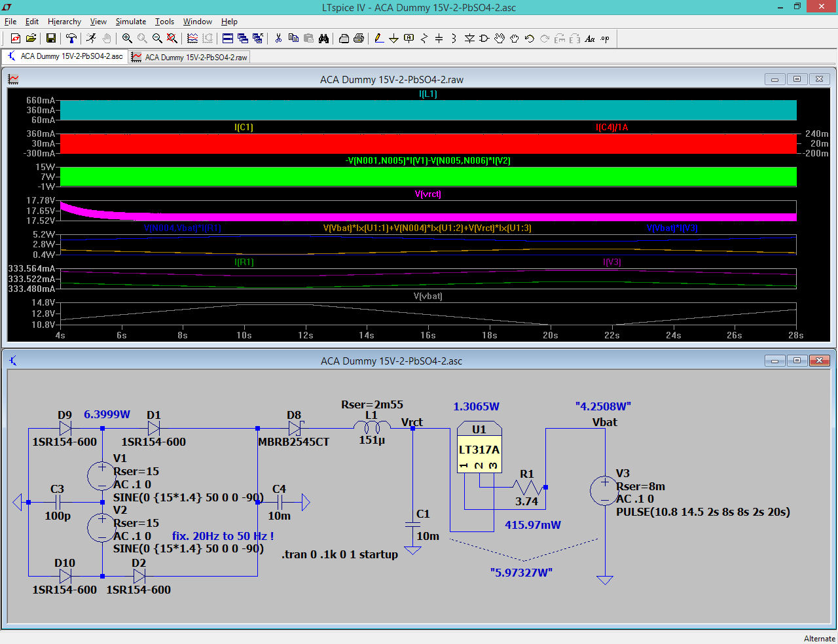Click the Copy icon in toolbar
The width and height of the screenshot is (838, 644).
[293, 39]
